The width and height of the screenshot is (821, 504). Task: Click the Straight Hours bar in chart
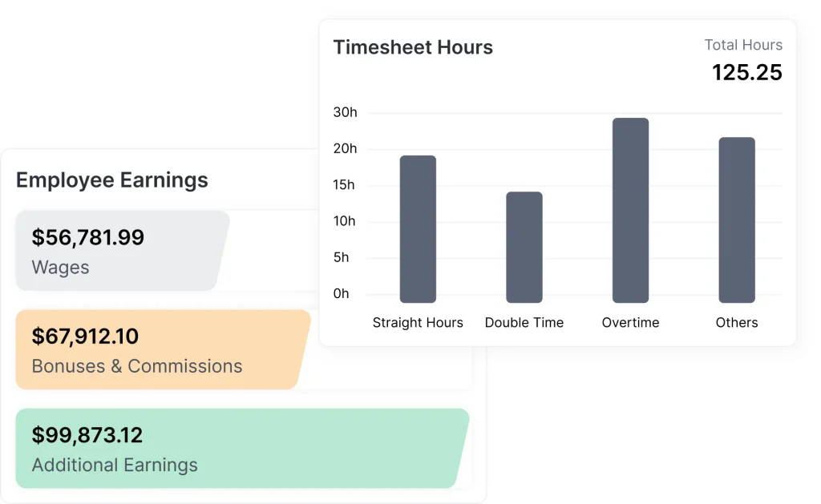click(x=418, y=229)
